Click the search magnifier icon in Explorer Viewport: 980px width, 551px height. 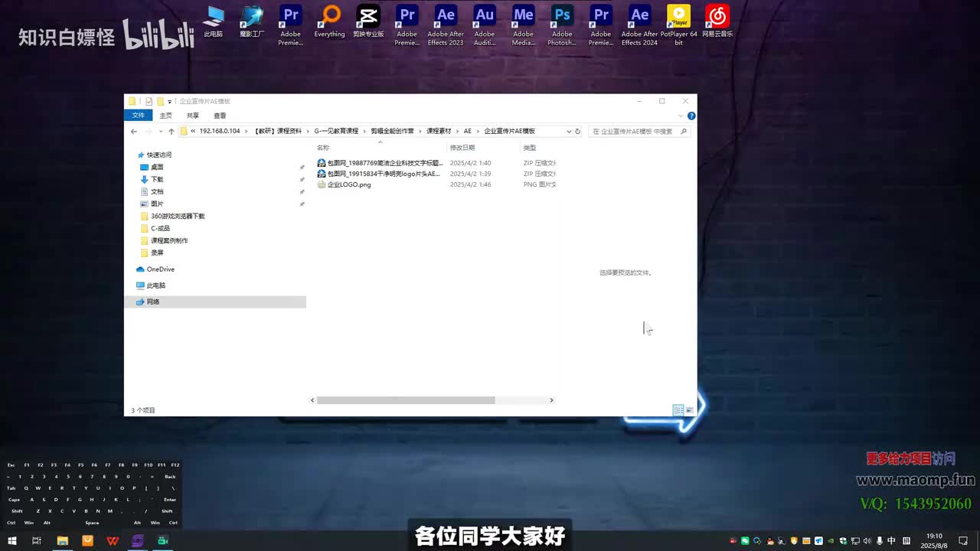click(684, 131)
